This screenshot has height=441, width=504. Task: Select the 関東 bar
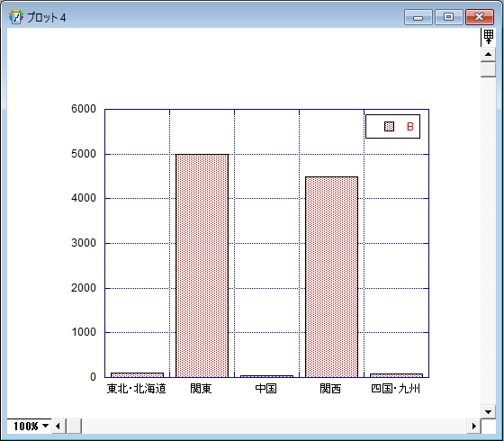(x=202, y=265)
